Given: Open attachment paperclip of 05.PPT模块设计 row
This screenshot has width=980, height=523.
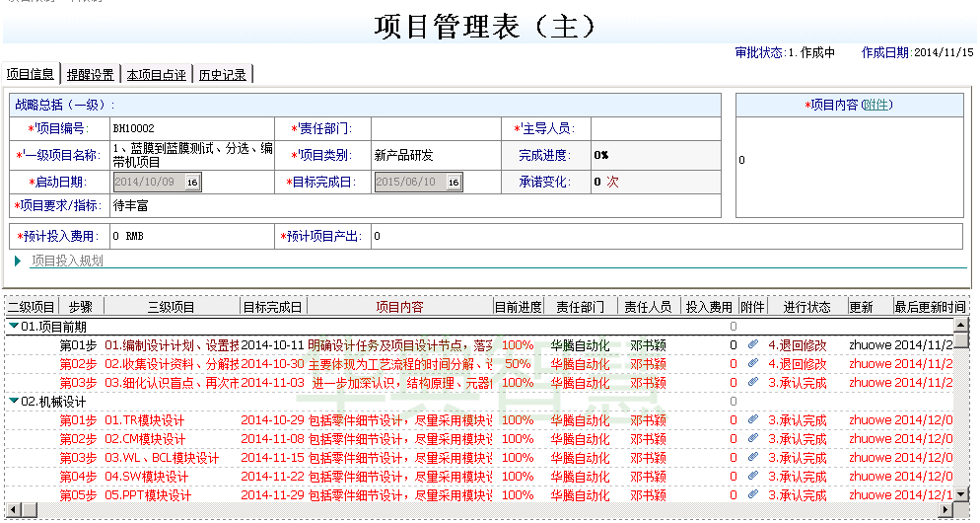Looking at the screenshot, I should pos(753,494).
